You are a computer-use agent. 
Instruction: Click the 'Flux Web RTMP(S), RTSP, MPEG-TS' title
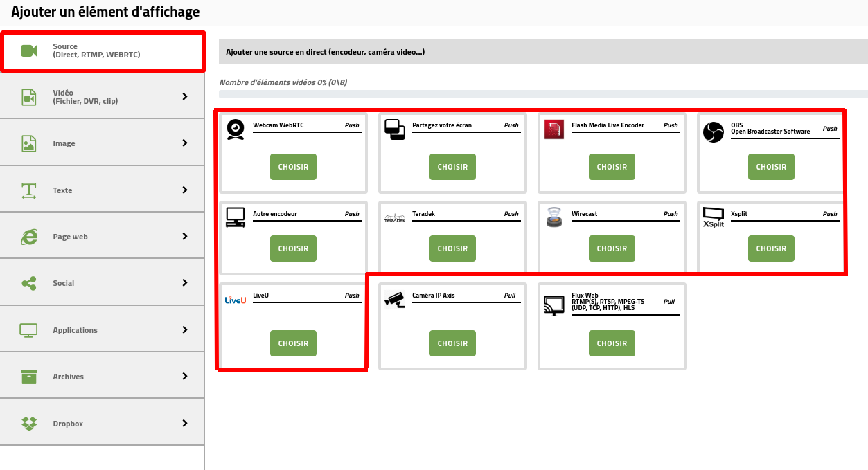[x=608, y=301]
